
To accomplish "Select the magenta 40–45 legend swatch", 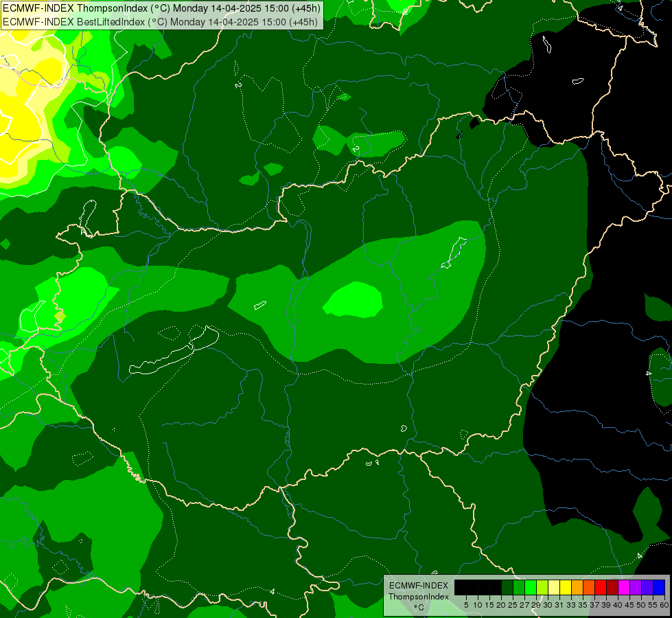I will tap(624, 587).
